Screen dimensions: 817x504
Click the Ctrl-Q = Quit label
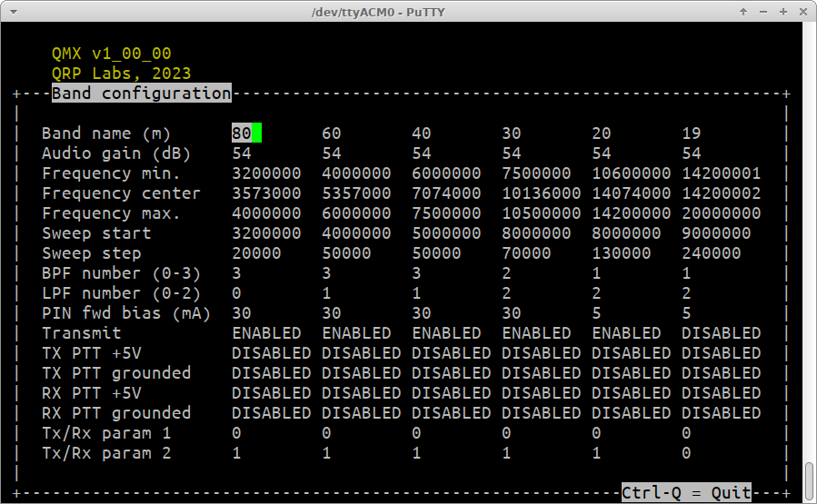click(x=686, y=493)
